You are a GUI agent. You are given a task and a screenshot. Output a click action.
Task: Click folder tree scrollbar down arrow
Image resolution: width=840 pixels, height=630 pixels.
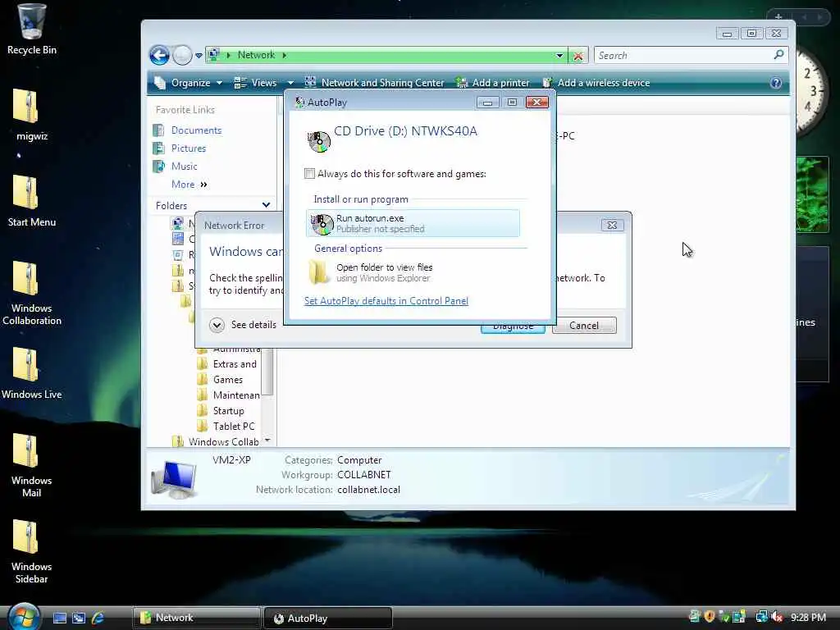tap(267, 441)
